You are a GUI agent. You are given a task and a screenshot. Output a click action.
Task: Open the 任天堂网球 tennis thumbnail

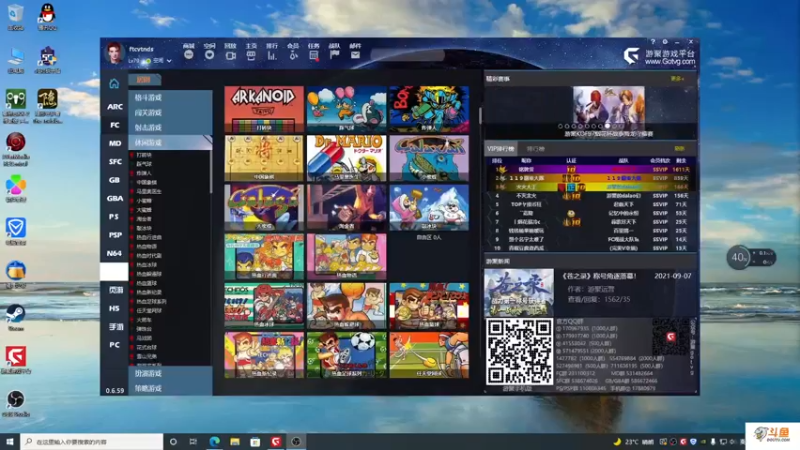pyautogui.click(x=429, y=355)
